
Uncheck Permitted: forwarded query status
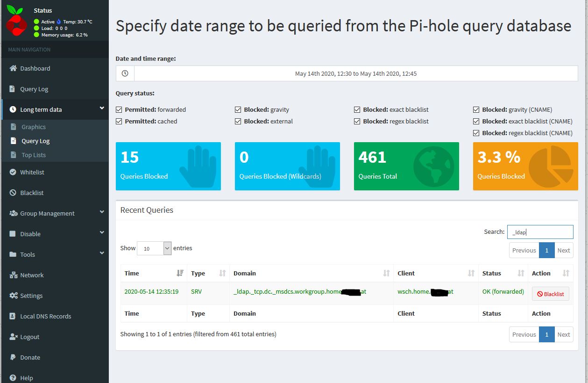119,109
